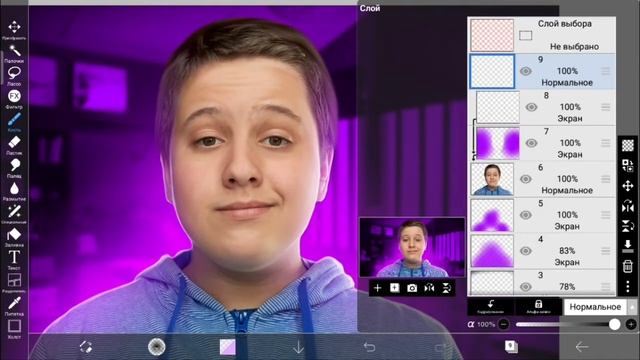Hide layer 5 using eye icon
The image size is (640, 360).
coord(526,215)
